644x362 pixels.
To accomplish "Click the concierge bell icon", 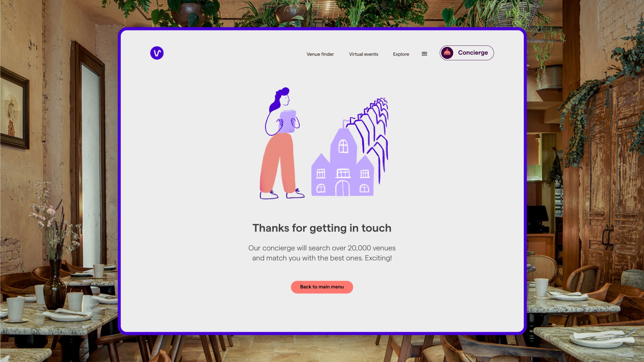I will pos(447,53).
